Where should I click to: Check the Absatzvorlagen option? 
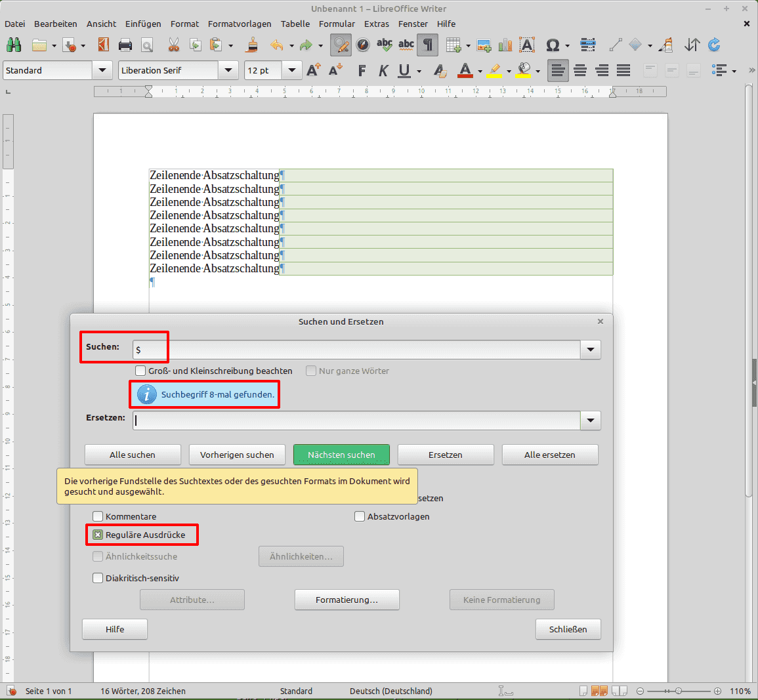click(359, 516)
